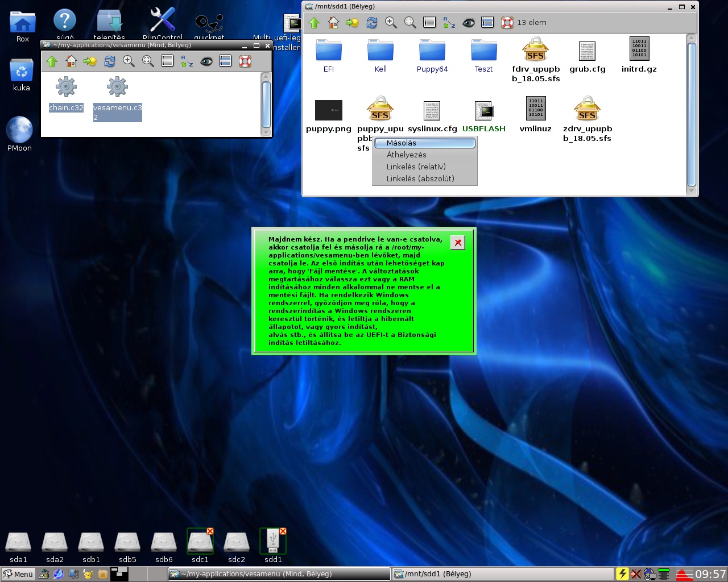This screenshot has height=582, width=728.
Task: Go up a directory in /mnt/sdd1 window
Action: pos(314,23)
